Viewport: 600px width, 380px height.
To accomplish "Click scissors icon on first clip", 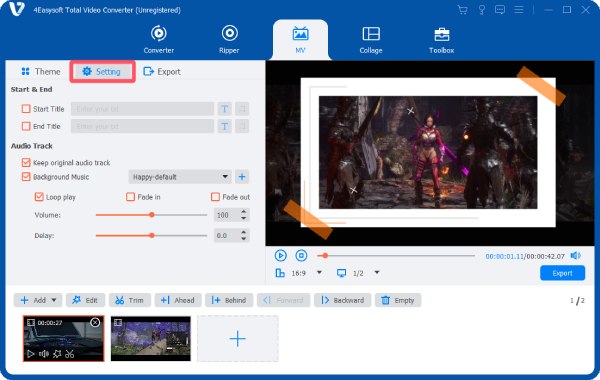I will pos(70,354).
